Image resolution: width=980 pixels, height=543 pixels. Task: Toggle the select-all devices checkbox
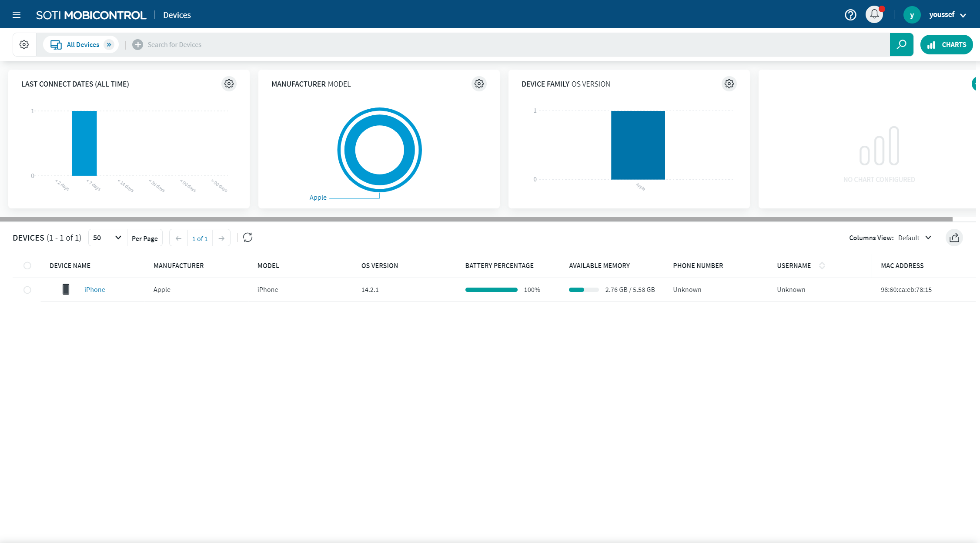coord(27,265)
